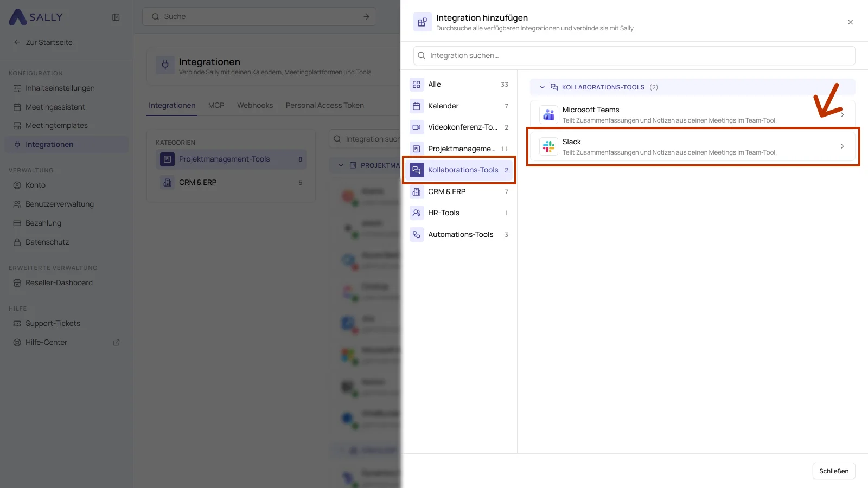Screen dimensions: 868x488
Task: Switch to the Webhooks tab
Action: pyautogui.click(x=255, y=105)
